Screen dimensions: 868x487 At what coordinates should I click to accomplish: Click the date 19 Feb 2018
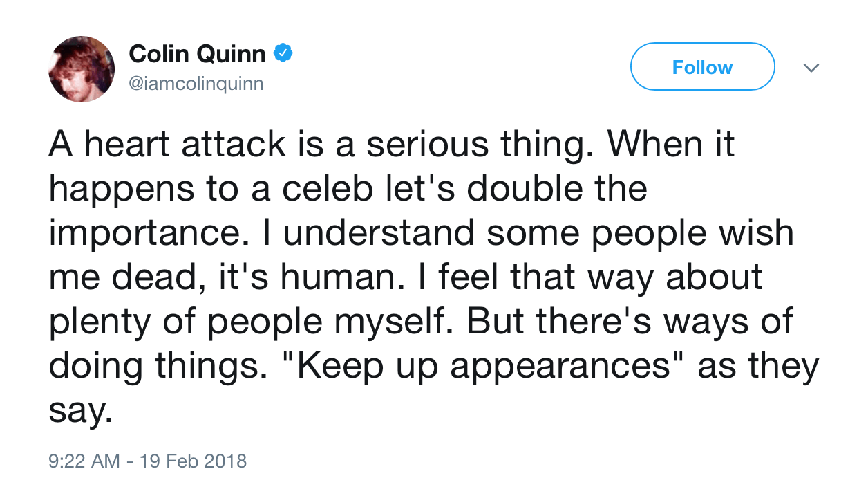193,461
